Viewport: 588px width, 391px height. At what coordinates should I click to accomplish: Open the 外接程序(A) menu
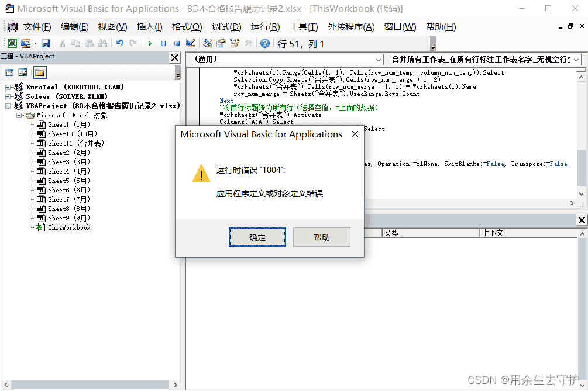click(x=351, y=27)
